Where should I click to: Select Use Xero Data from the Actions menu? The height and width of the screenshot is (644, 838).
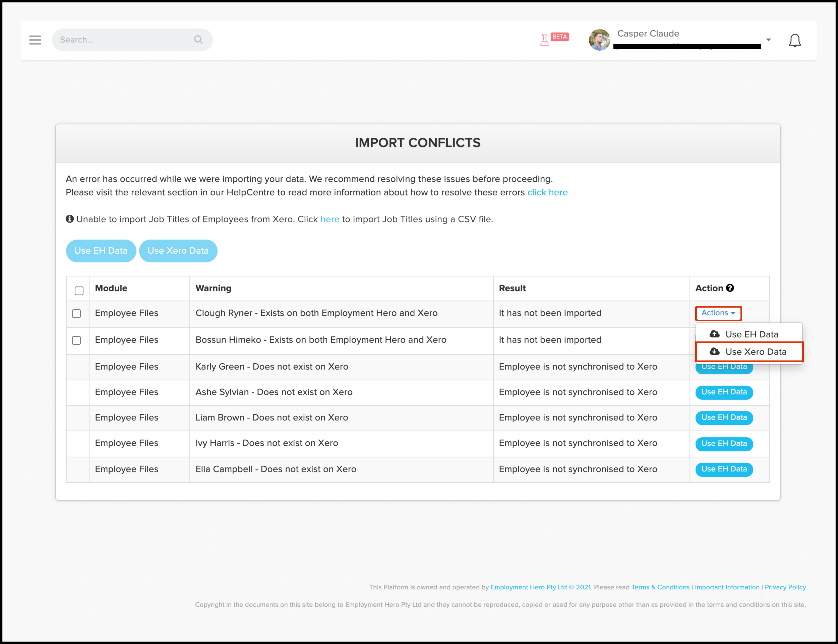755,352
